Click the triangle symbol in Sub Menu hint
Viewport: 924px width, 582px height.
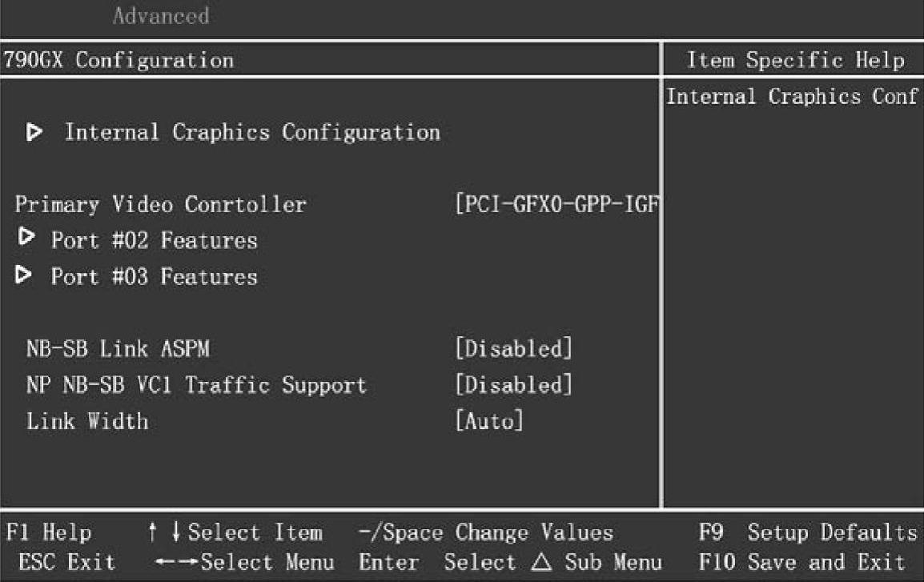(541, 563)
